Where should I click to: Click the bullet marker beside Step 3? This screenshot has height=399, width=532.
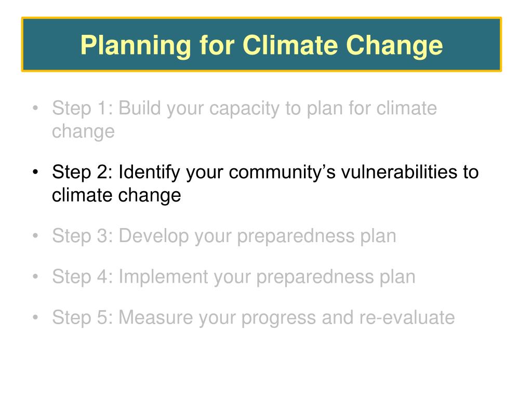pyautogui.click(x=35, y=236)
